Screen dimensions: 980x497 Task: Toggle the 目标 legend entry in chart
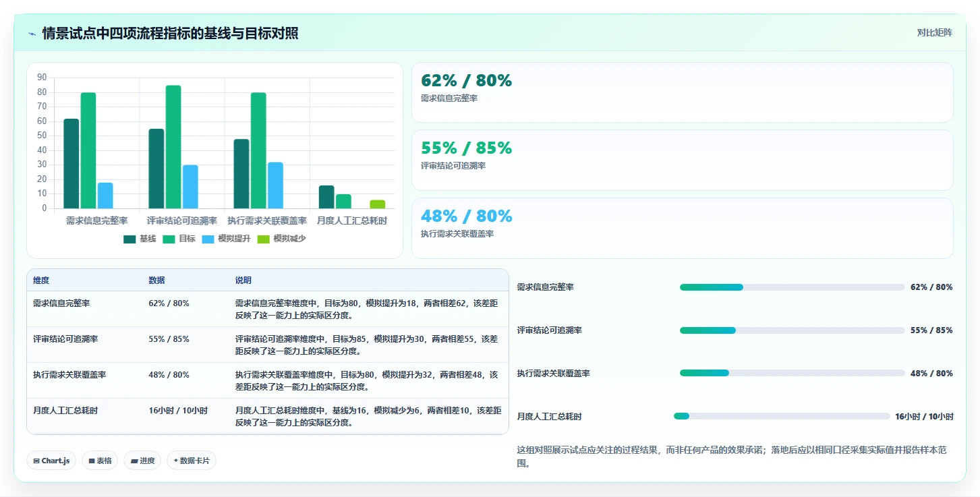click(179, 239)
